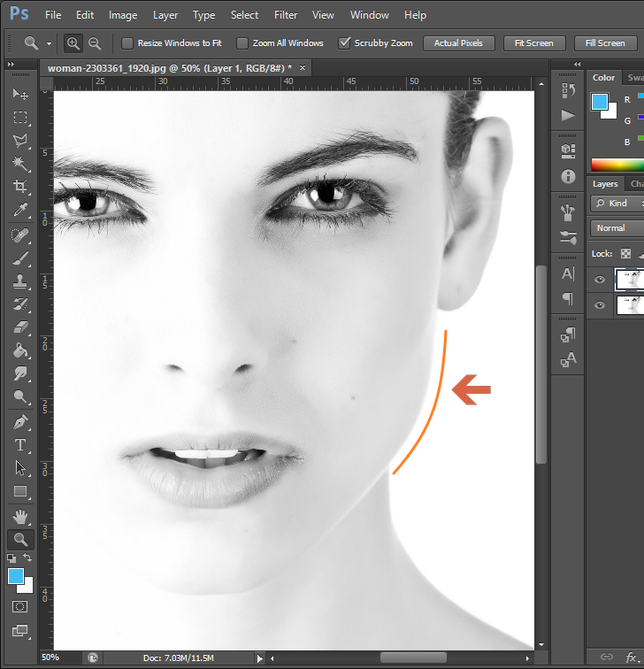Open the Brush Presets panel icon
This screenshot has width=644, height=669.
click(x=568, y=212)
